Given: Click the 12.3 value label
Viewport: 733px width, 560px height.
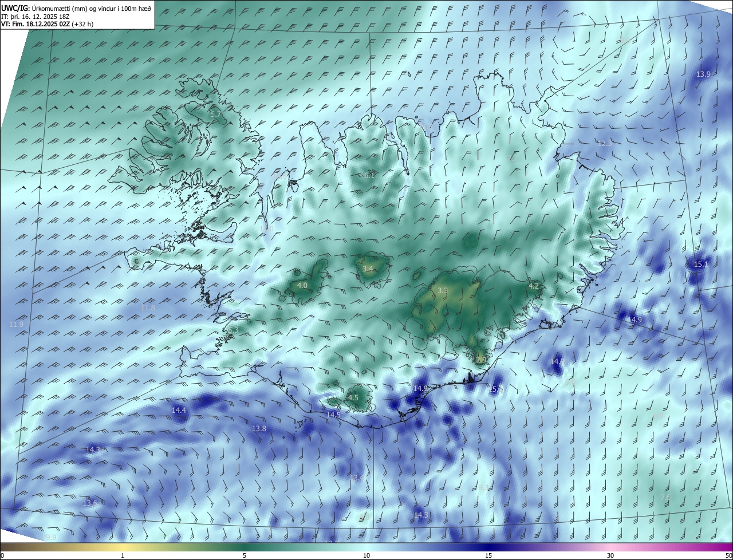Looking at the screenshot, I should [x=605, y=144].
